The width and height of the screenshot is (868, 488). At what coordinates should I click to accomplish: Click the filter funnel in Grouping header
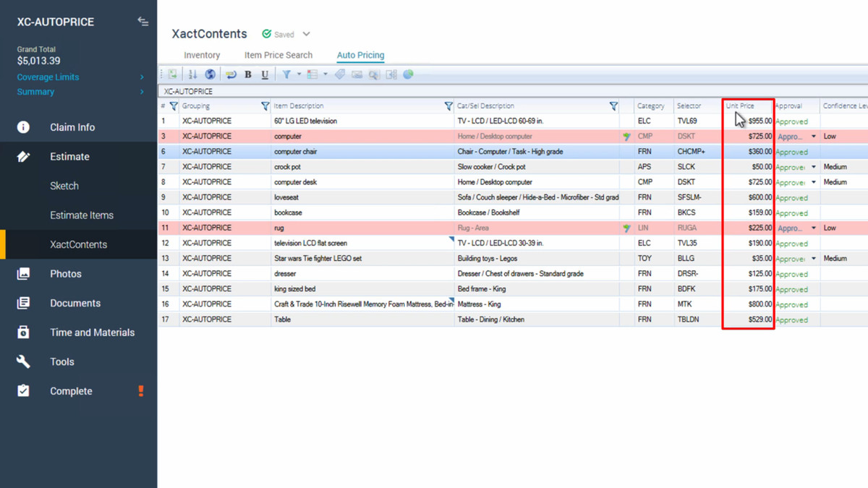click(265, 106)
